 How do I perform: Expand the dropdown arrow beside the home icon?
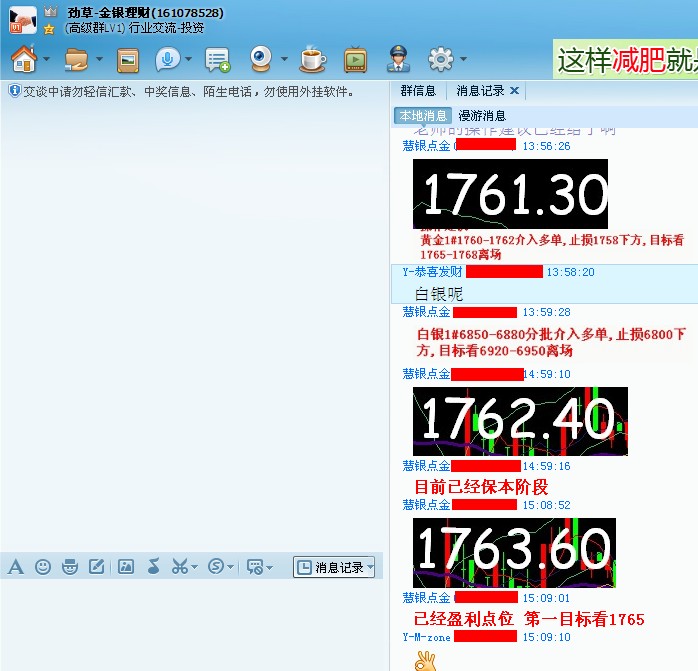click(46, 61)
